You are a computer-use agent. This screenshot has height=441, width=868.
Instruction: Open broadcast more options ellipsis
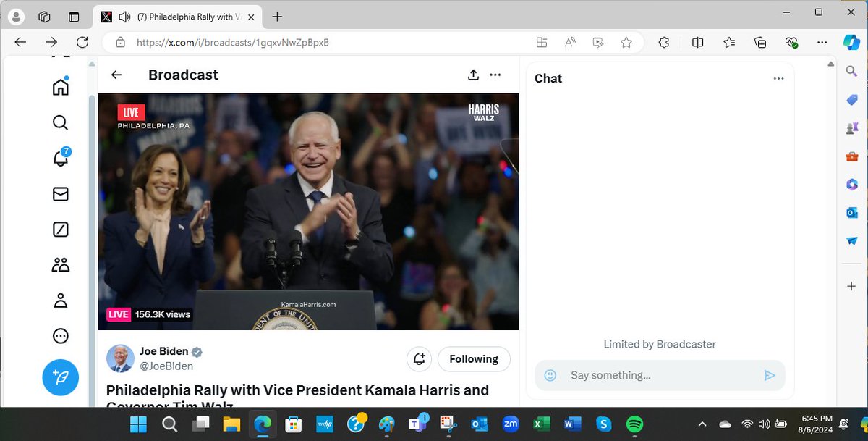pos(495,75)
